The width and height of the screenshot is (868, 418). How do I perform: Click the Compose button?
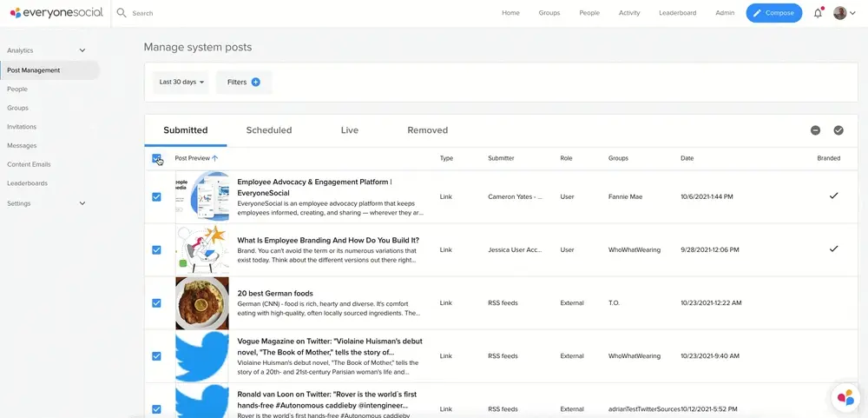(x=774, y=13)
